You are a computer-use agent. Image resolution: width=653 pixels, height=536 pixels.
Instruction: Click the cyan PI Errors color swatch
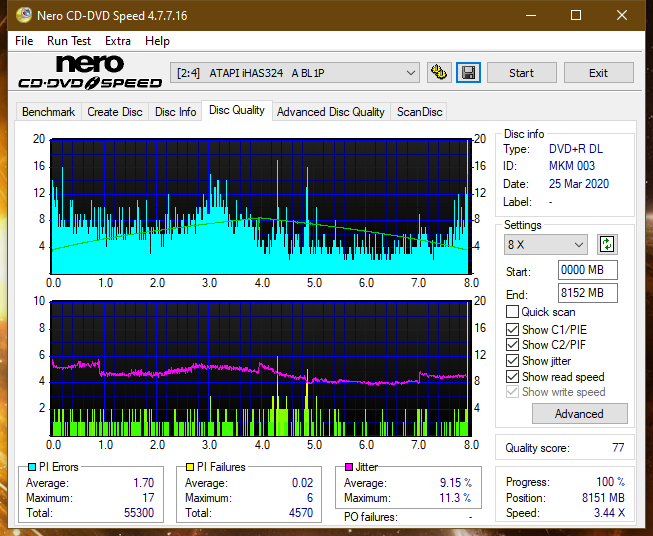[x=32, y=467]
